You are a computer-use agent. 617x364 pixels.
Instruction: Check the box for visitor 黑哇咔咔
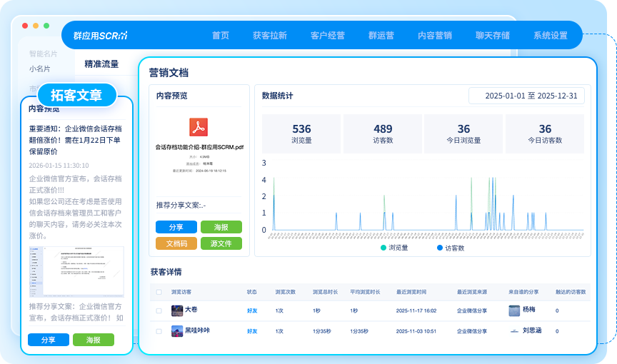pos(159,331)
